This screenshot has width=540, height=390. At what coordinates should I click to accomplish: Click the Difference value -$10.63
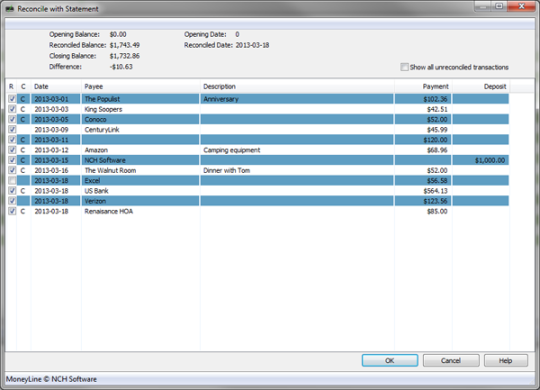(x=121, y=66)
